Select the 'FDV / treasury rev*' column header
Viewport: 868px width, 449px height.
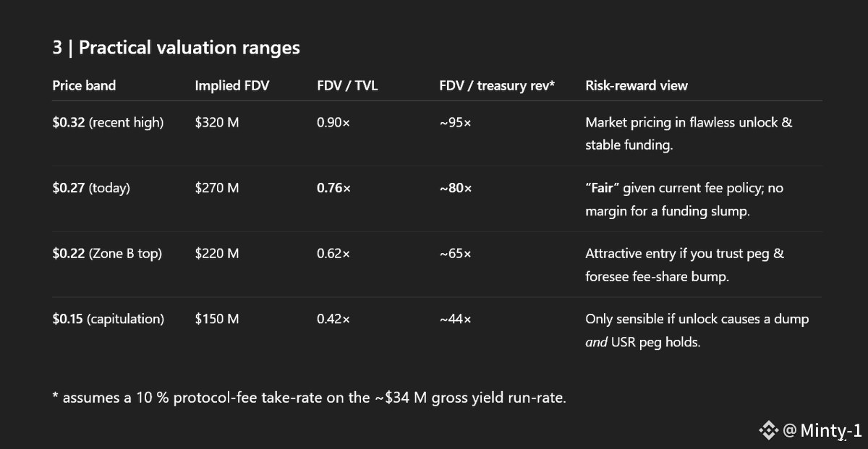click(x=497, y=85)
